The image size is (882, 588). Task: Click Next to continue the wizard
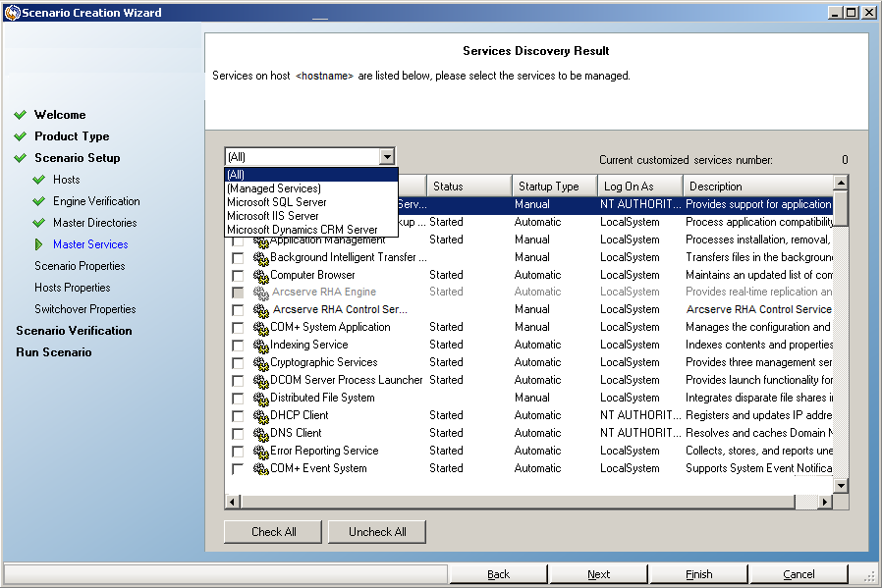click(598, 573)
